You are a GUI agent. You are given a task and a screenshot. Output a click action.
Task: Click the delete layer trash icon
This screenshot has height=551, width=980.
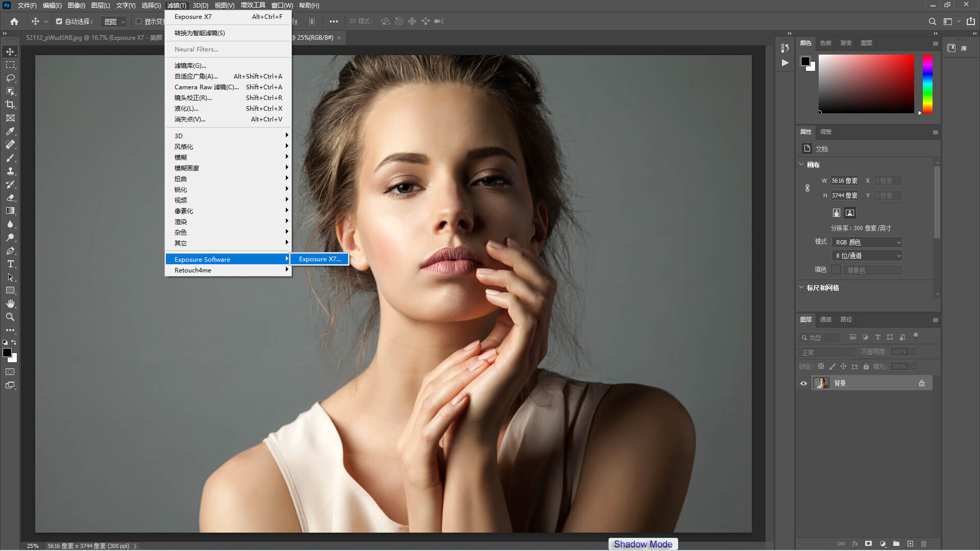(x=923, y=544)
